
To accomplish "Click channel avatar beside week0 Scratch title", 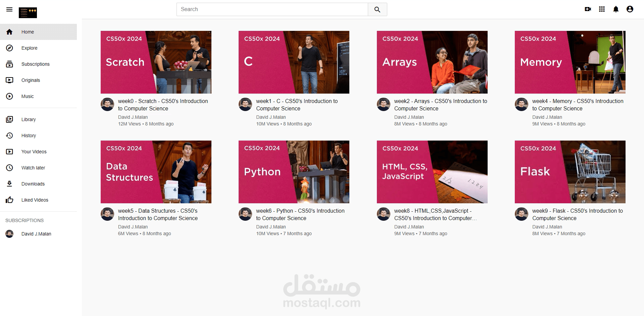I will [107, 104].
